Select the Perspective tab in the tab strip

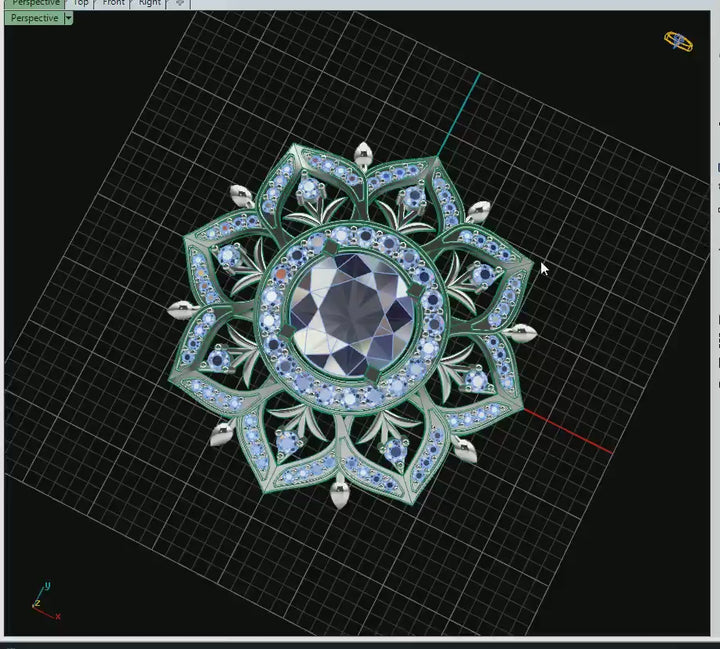pyautogui.click(x=36, y=3)
